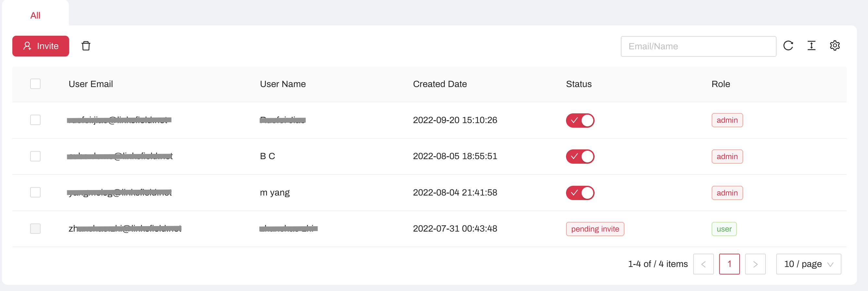Click admin role tag for B C
This screenshot has height=291, width=868.
[x=727, y=157]
